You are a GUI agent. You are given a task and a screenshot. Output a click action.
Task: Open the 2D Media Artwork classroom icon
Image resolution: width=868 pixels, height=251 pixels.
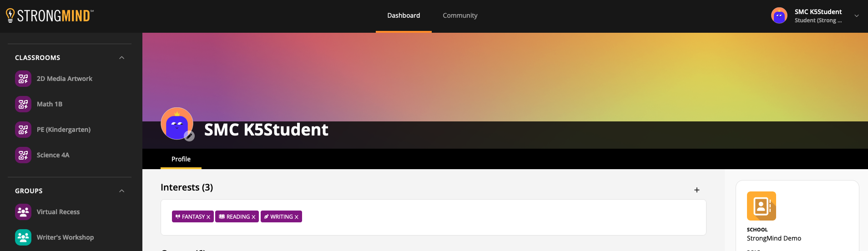tap(23, 79)
